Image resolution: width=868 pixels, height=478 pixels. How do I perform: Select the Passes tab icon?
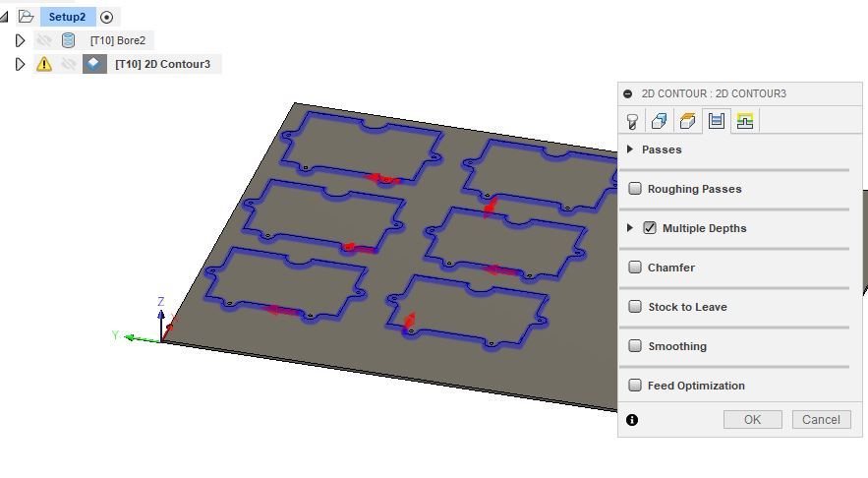pos(717,121)
